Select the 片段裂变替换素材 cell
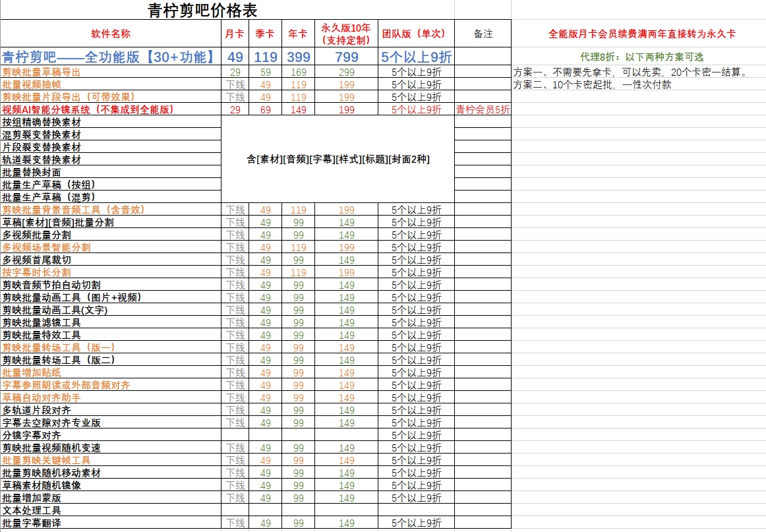This screenshot has width=766, height=532. pyautogui.click(x=111, y=147)
